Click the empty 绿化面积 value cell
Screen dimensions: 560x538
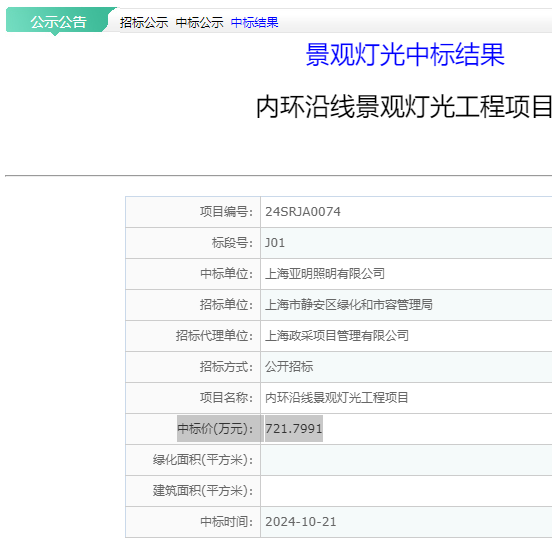406,460
